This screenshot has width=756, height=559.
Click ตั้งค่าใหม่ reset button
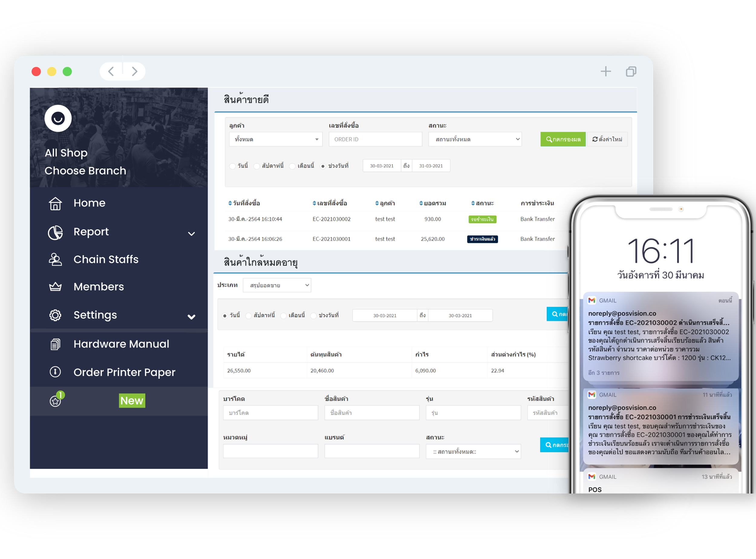[x=608, y=139]
